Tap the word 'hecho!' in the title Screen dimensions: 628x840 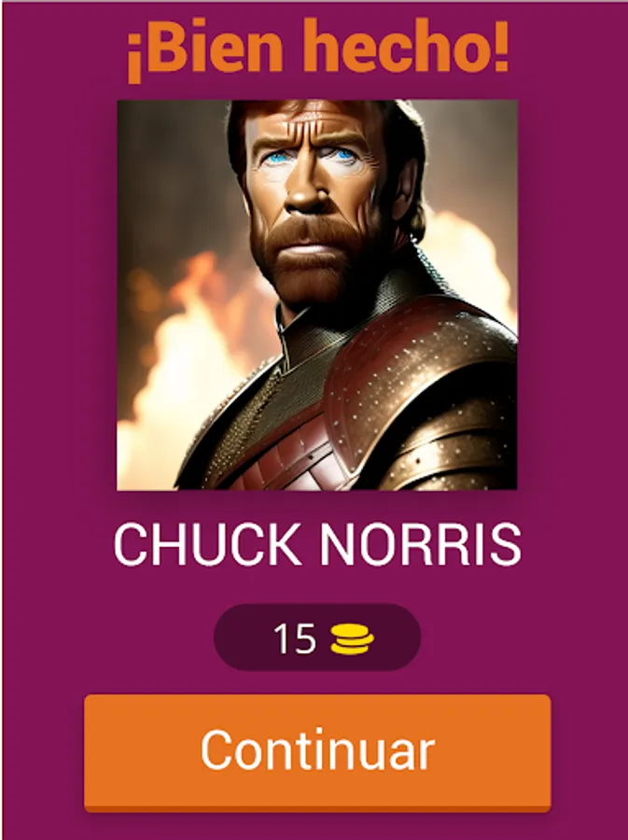[x=411, y=45]
